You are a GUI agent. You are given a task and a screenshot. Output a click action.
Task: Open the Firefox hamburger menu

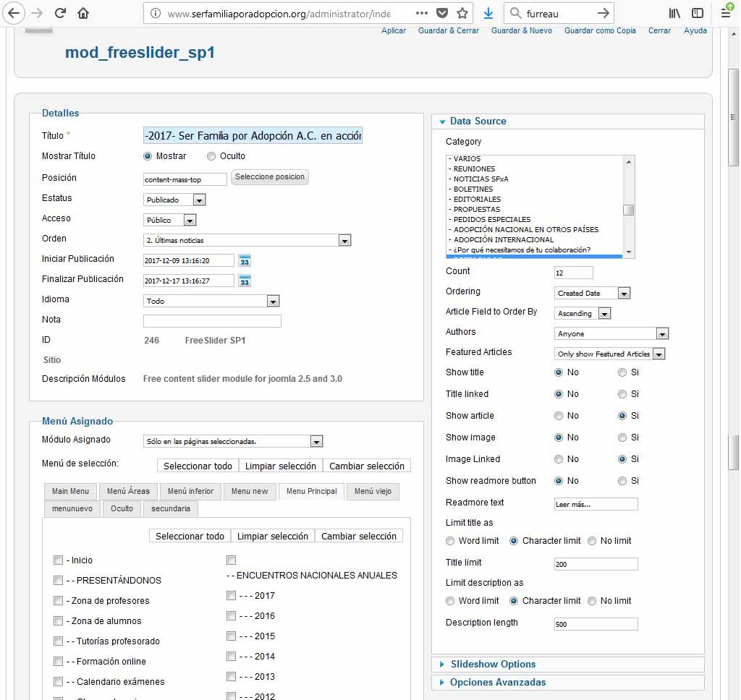point(726,13)
